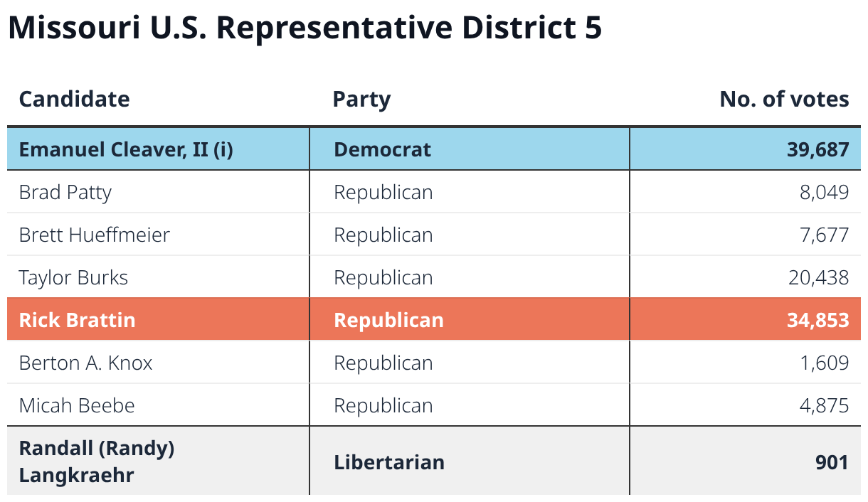Select the Micah Beebe candidate name

click(77, 405)
